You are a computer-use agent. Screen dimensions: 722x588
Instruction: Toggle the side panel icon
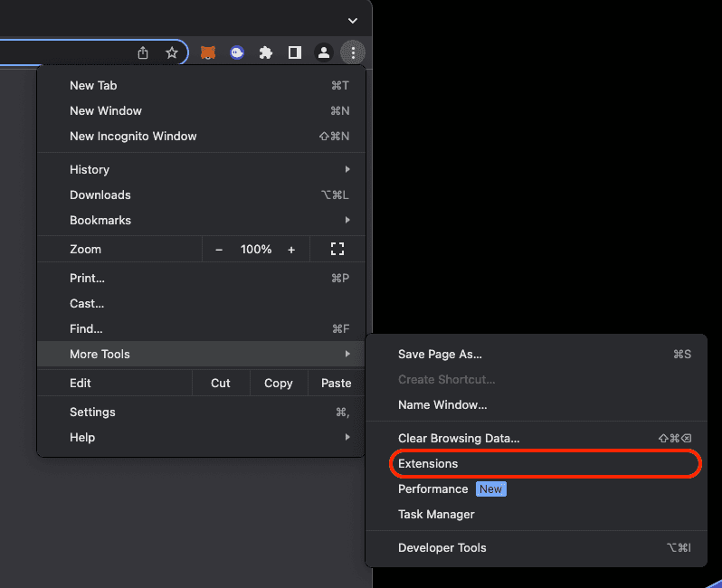(295, 52)
